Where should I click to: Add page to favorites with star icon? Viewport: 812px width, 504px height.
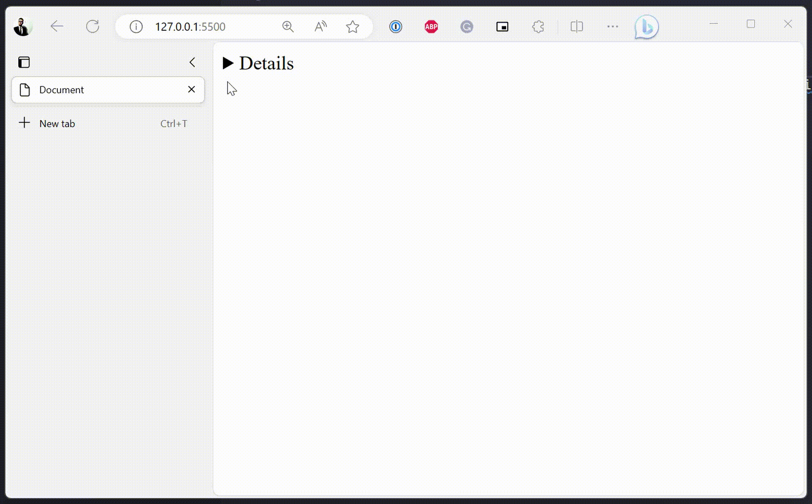click(x=352, y=27)
